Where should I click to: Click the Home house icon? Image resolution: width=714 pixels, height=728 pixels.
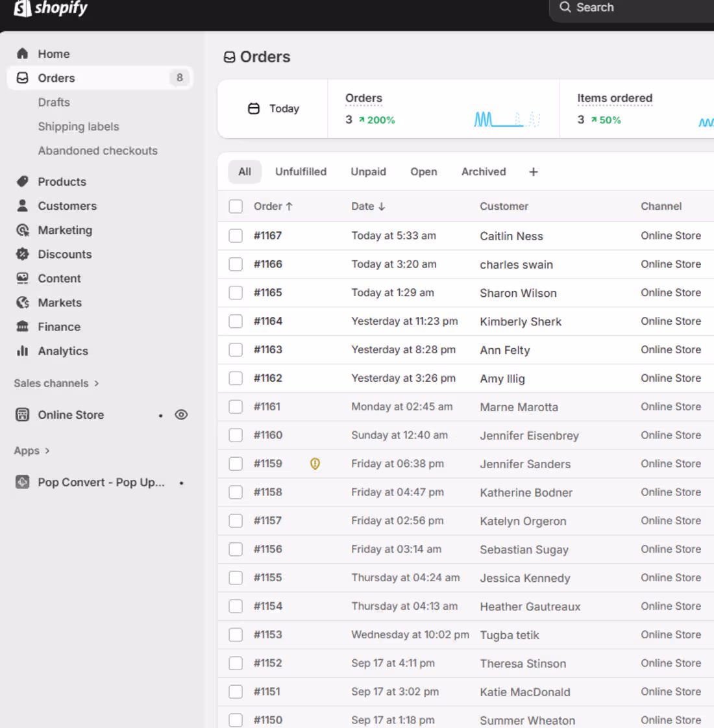[22, 54]
